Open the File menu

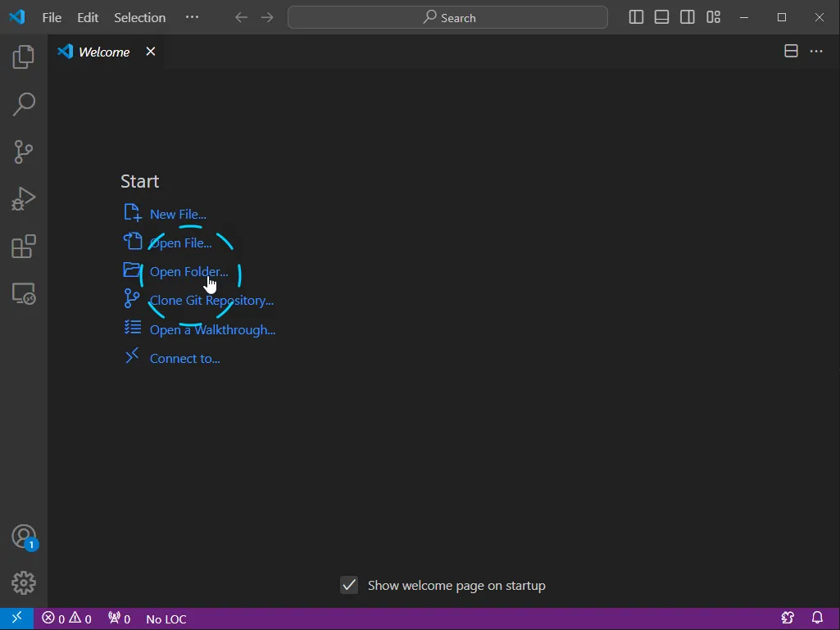52,17
